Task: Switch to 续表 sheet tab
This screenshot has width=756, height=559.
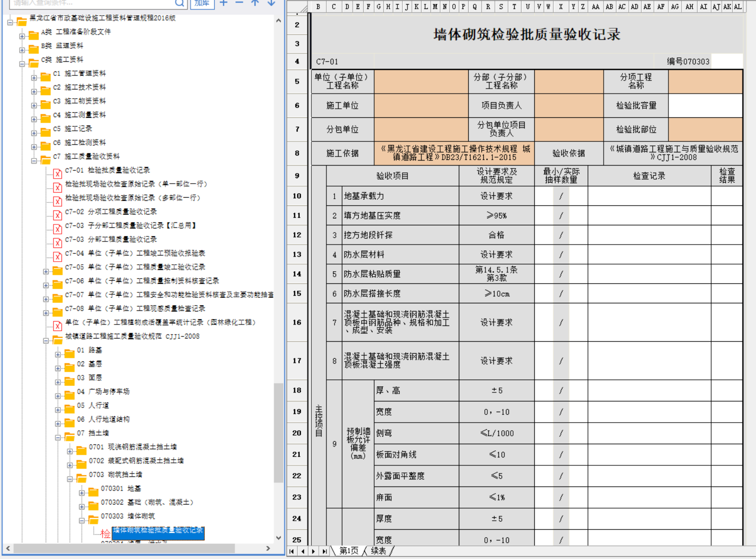Action: point(379,551)
